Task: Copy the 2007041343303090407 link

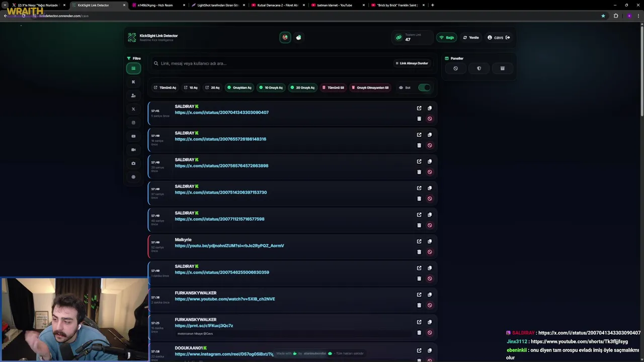Action: pyautogui.click(x=430, y=108)
